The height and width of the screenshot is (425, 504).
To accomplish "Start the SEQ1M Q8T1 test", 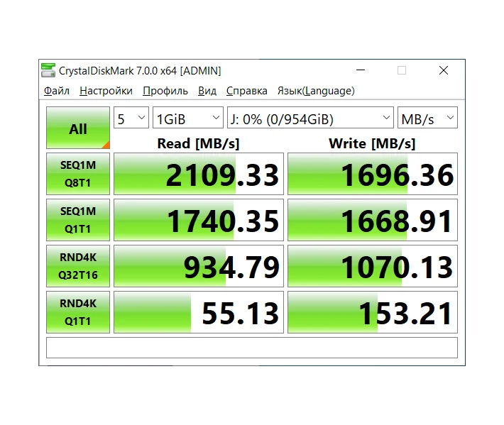I will tap(78, 174).
